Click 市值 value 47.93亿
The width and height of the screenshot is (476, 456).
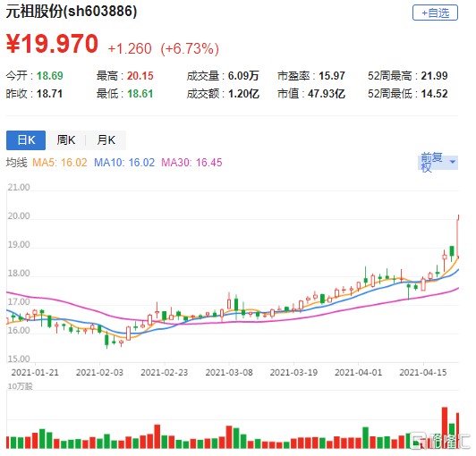pos(327,94)
